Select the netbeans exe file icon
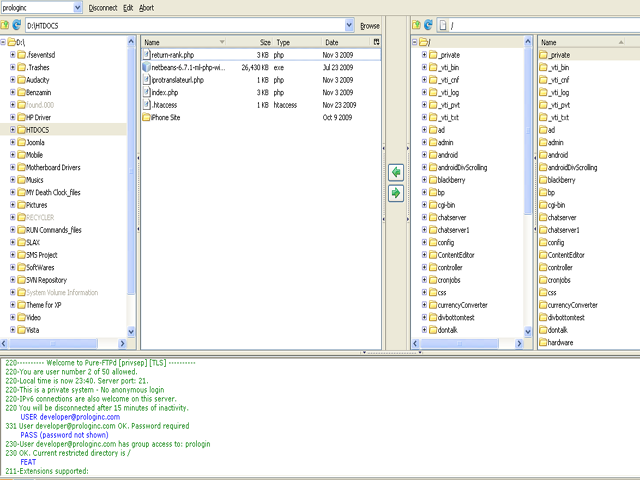 (x=147, y=67)
